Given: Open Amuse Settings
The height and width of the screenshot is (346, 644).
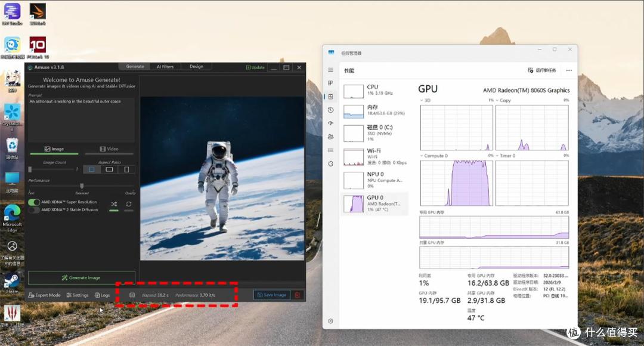Looking at the screenshot, I should click(78, 295).
